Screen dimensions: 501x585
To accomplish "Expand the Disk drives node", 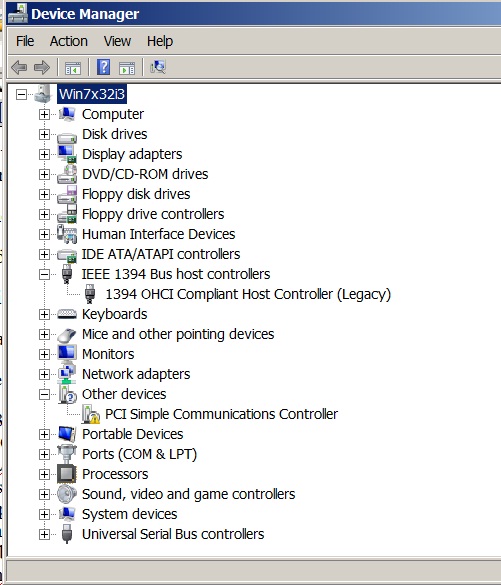I will pyautogui.click(x=44, y=134).
